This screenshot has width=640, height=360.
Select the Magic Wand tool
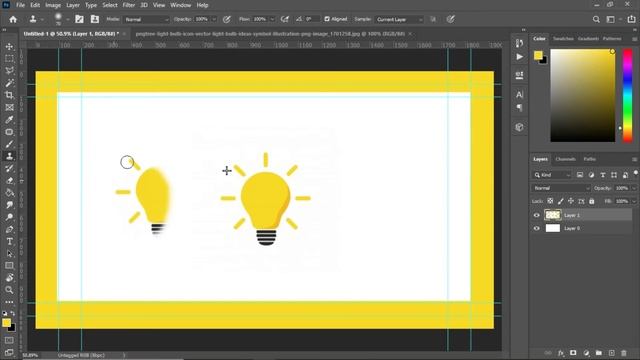tap(9, 83)
